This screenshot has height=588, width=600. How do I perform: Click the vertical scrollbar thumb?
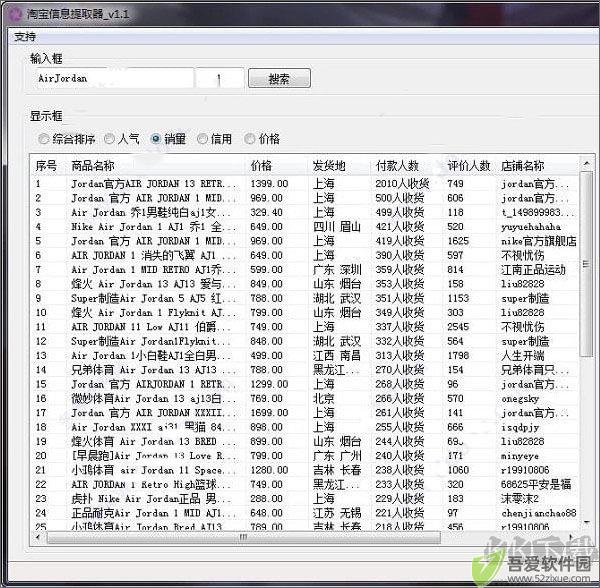click(x=586, y=264)
